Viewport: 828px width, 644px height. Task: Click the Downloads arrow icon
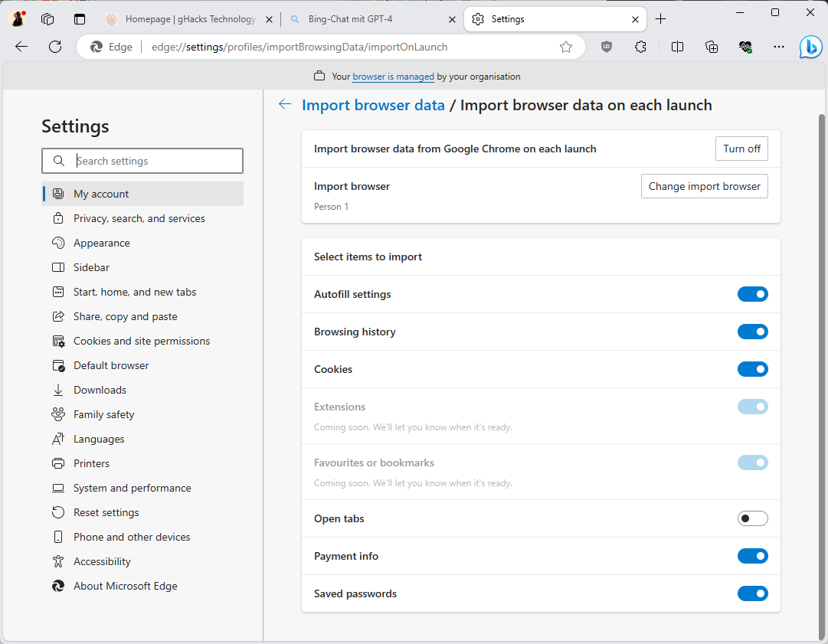coord(58,390)
